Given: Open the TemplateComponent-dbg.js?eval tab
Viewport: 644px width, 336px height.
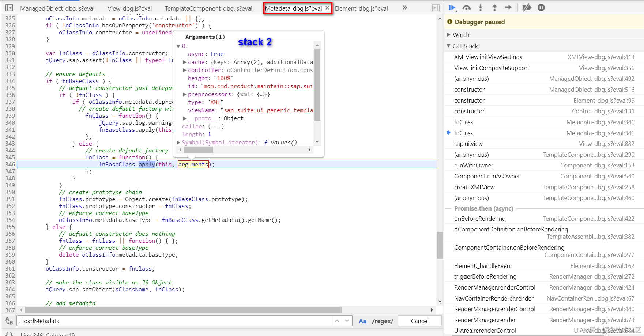Looking at the screenshot, I should (208, 8).
